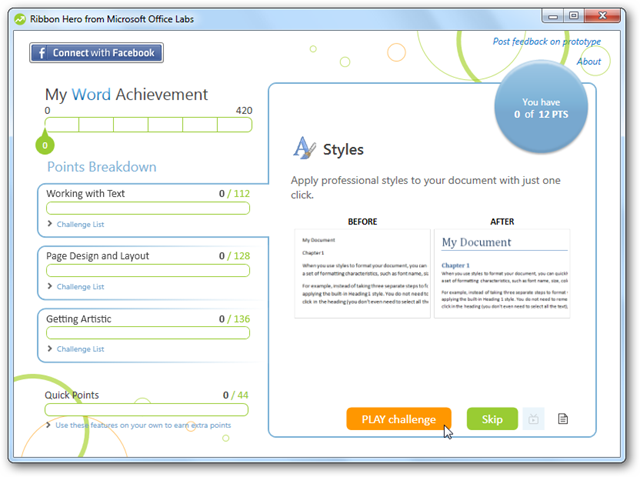Click the Styles letter-A brush icon

click(304, 148)
